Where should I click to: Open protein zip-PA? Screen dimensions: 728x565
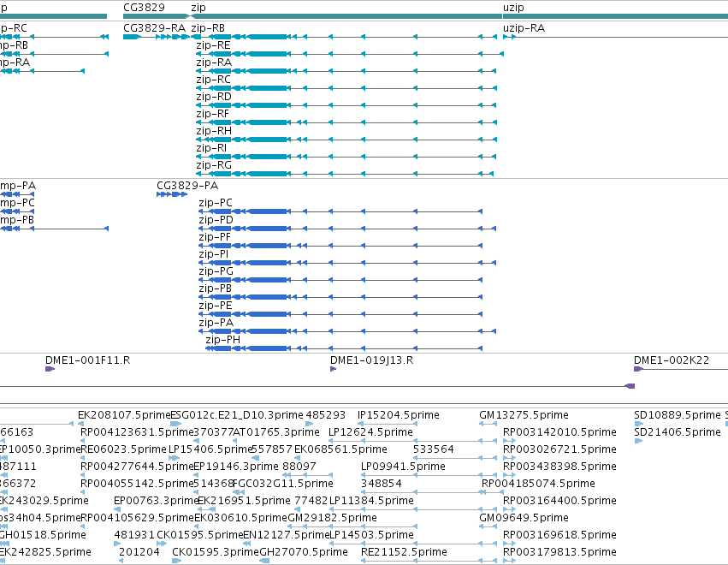coord(216,324)
